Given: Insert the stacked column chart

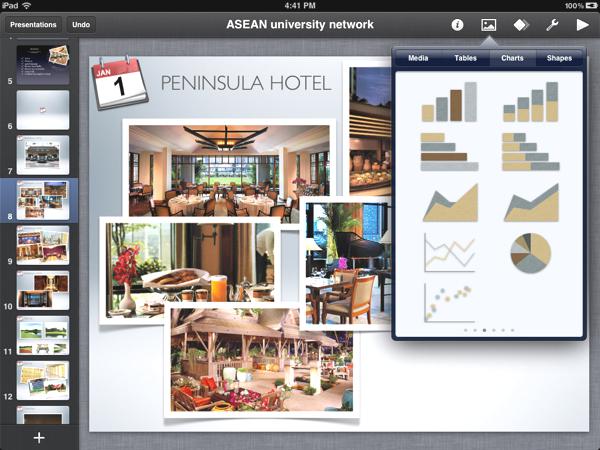Looking at the screenshot, I should point(530,102).
